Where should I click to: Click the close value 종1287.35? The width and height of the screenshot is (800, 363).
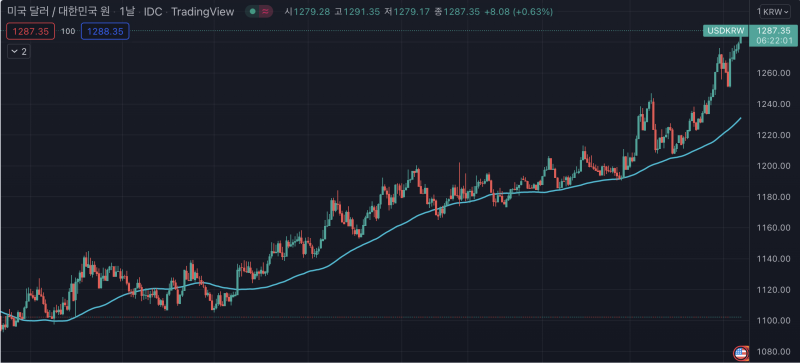(457, 11)
